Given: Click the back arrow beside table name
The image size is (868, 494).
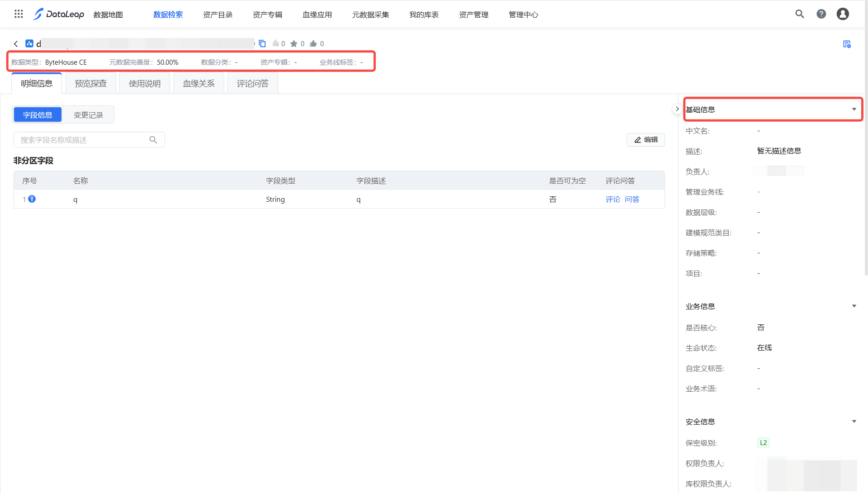Looking at the screenshot, I should (x=16, y=44).
